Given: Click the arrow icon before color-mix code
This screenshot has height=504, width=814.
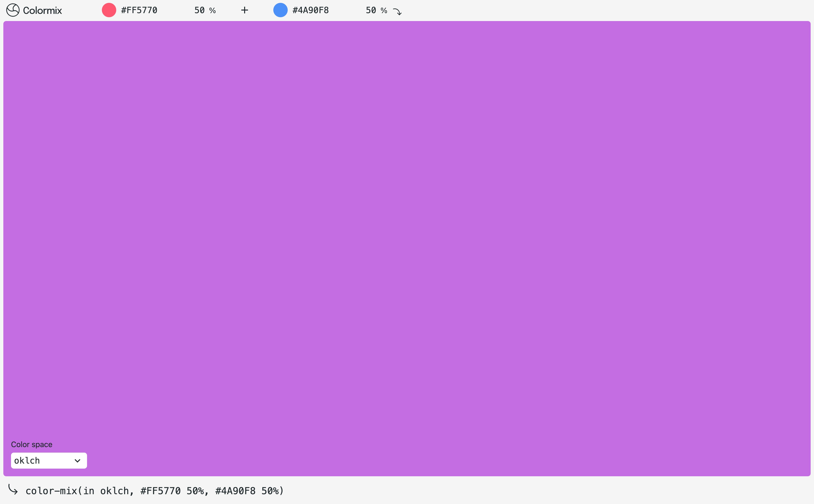Looking at the screenshot, I should tap(13, 489).
